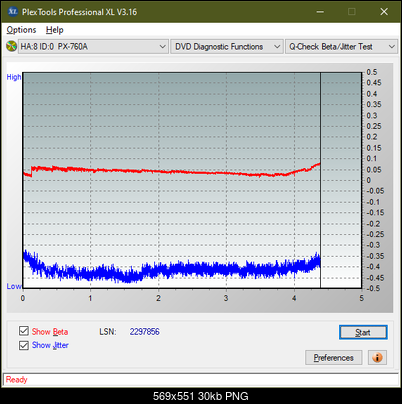Open the Options menu
This screenshot has width=402, height=404.
pyautogui.click(x=21, y=30)
